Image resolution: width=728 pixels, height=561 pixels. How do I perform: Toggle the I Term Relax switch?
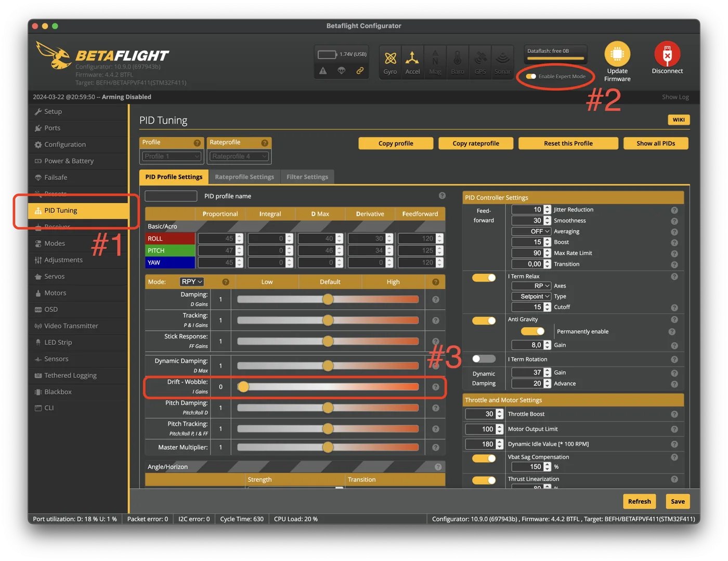click(x=484, y=278)
